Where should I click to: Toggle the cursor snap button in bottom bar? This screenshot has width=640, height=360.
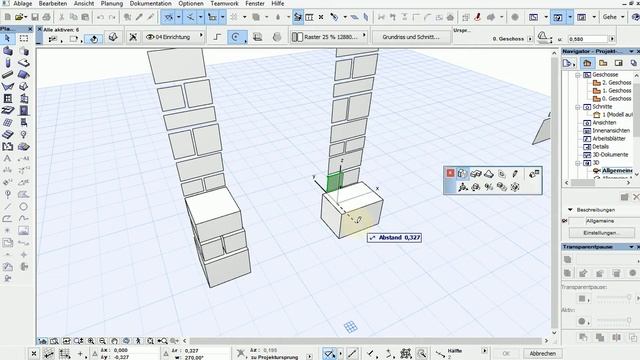[329, 353]
